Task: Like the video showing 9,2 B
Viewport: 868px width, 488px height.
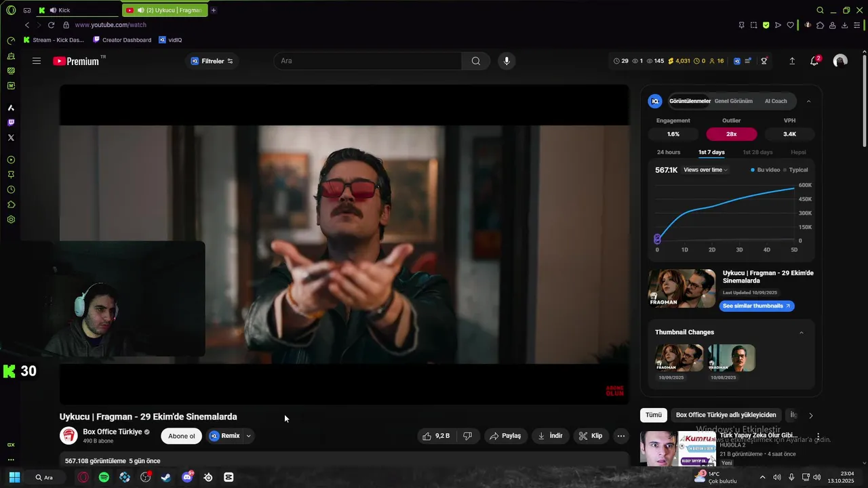Action: pyautogui.click(x=436, y=436)
